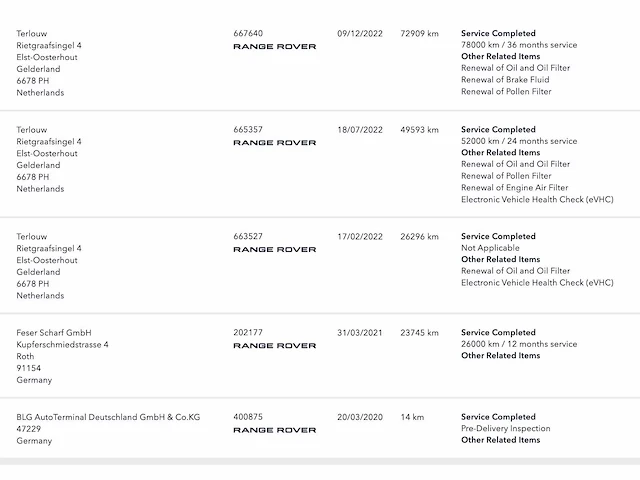The image size is (640, 480).
Task: Select the 18/07/2022 service date
Action: coord(360,130)
